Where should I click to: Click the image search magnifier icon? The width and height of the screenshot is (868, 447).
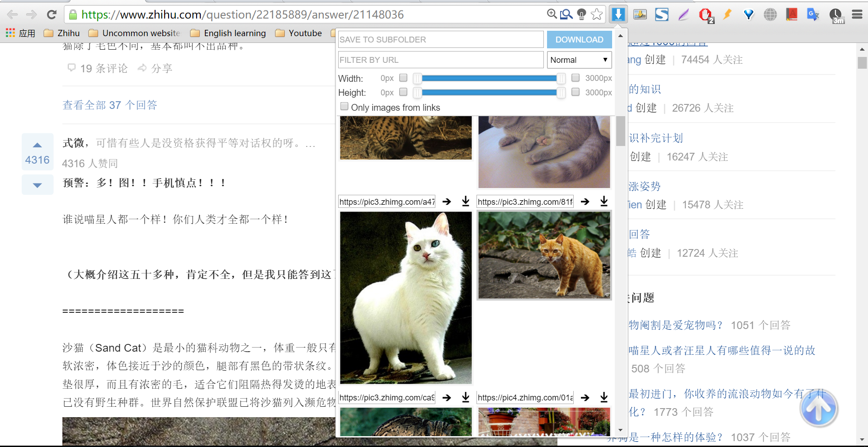point(566,14)
